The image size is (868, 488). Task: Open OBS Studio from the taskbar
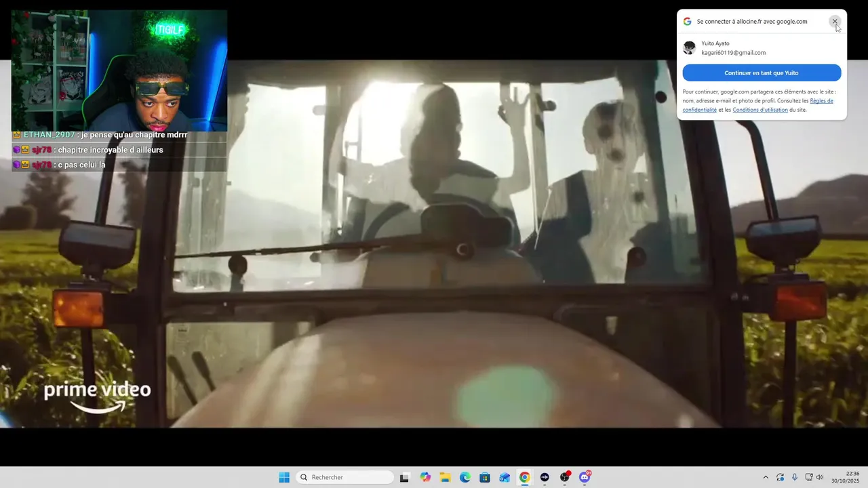point(565,477)
